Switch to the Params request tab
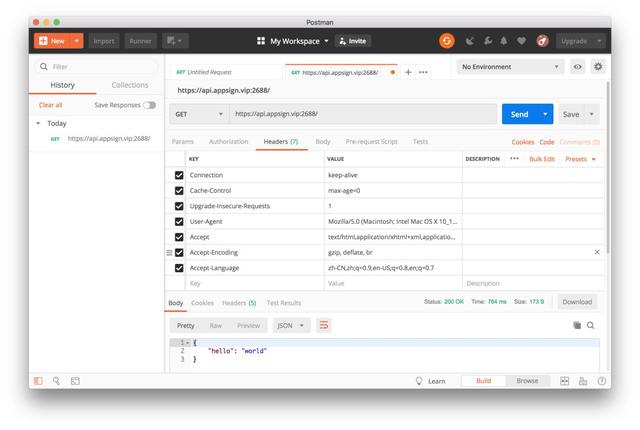Image resolution: width=640 pixels, height=430 pixels. point(182,142)
